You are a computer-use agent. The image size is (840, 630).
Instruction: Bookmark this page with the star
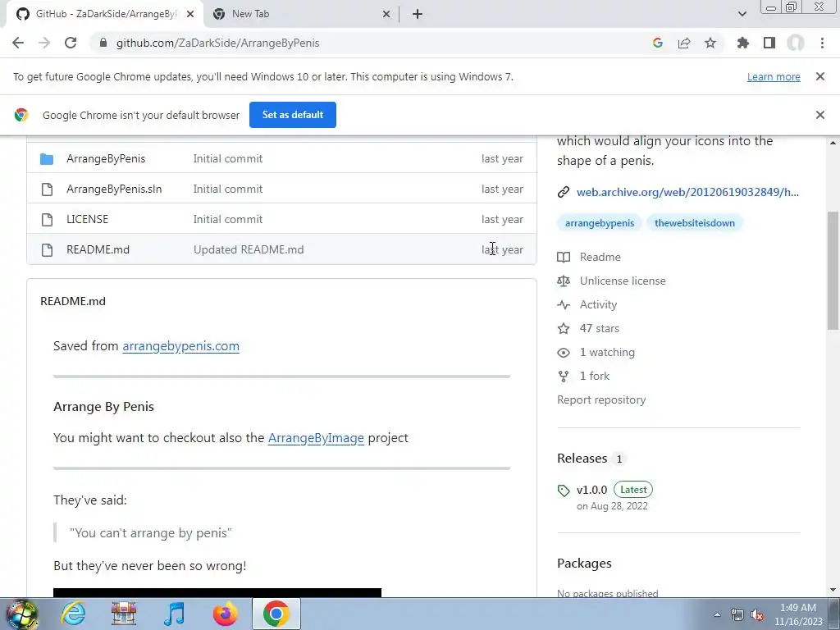pos(710,43)
